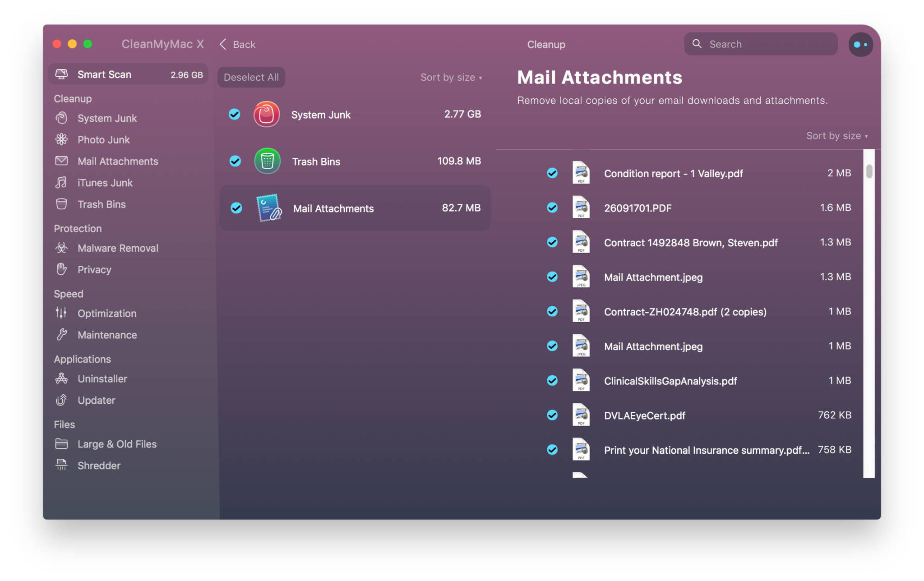Uncheck Condition report - 1 Valley.pdf checkbox
Screen dimensions: 924x581
[x=552, y=173]
